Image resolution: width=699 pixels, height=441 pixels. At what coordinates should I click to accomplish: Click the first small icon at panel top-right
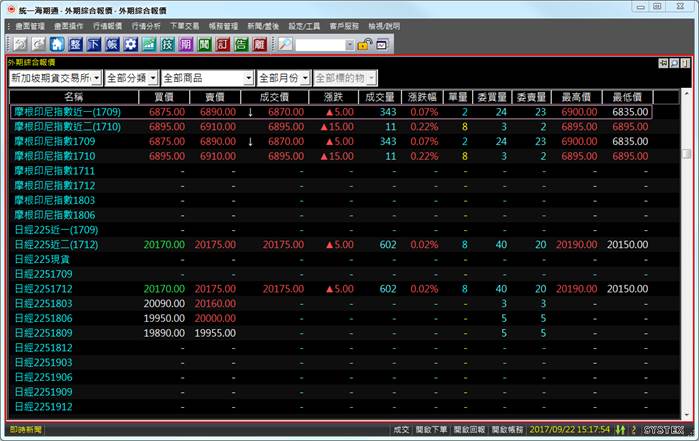[x=663, y=63]
